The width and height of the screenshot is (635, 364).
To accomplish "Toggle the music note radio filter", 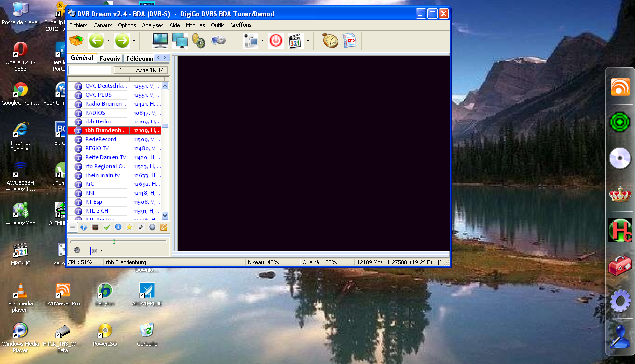I will [141, 227].
